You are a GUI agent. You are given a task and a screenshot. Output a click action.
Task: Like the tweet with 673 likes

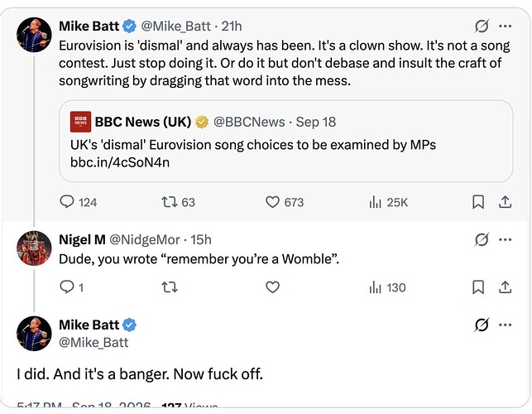tap(285, 202)
